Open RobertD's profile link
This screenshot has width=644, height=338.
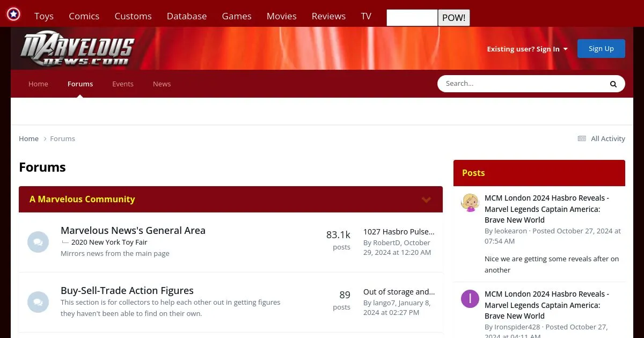click(387, 243)
